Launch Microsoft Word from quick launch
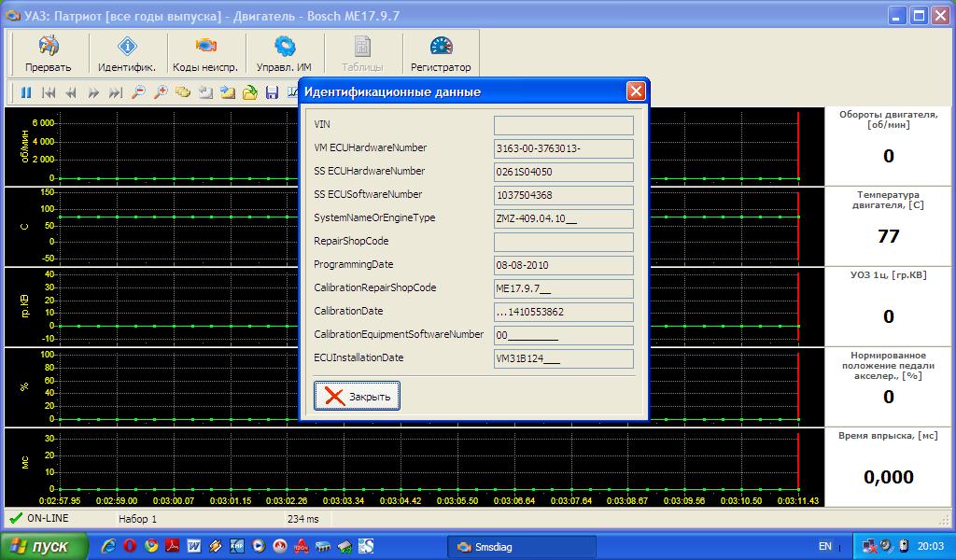This screenshot has height=560, width=956. point(194,546)
